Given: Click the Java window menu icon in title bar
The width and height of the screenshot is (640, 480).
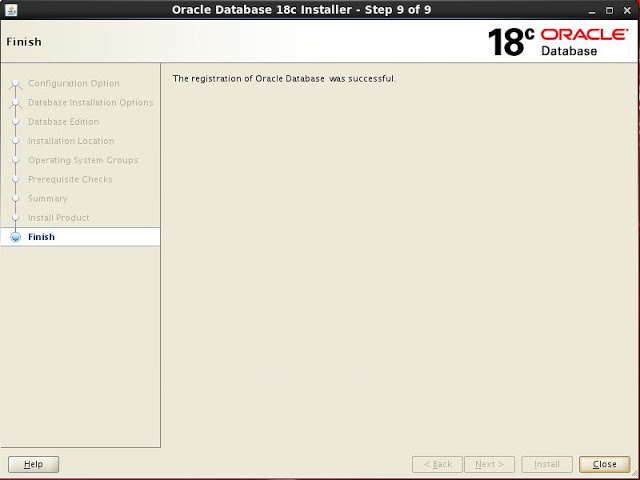Looking at the screenshot, I should (x=9, y=10).
